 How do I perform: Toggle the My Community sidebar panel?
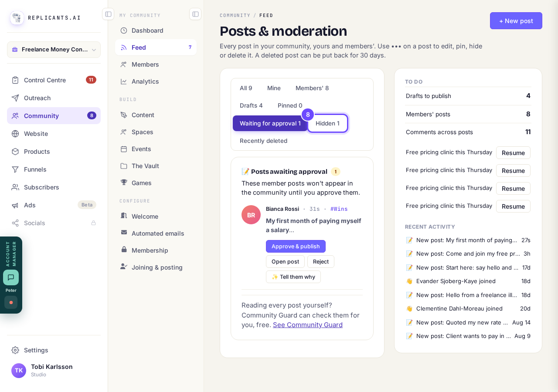click(x=195, y=14)
